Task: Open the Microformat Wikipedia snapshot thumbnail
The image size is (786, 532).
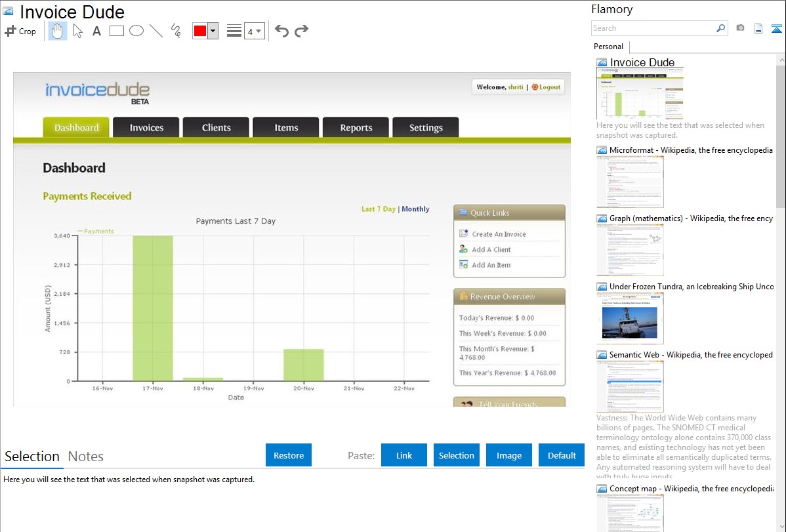Action: click(x=630, y=182)
